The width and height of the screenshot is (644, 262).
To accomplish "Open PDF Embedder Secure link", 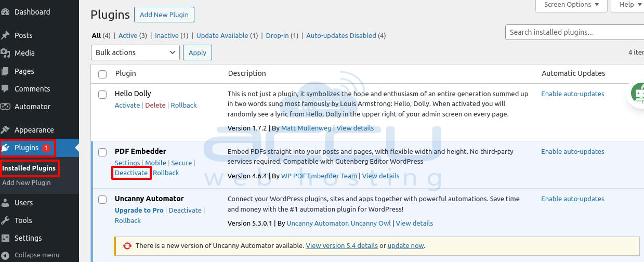I will pos(181,163).
